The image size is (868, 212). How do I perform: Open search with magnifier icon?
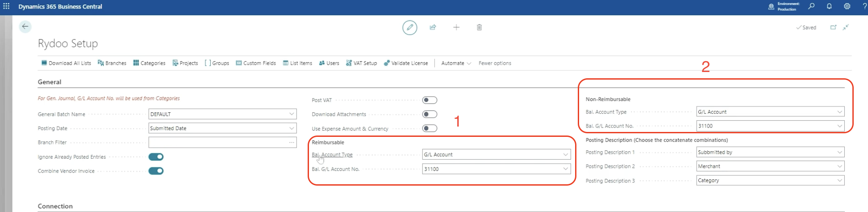(811, 6)
